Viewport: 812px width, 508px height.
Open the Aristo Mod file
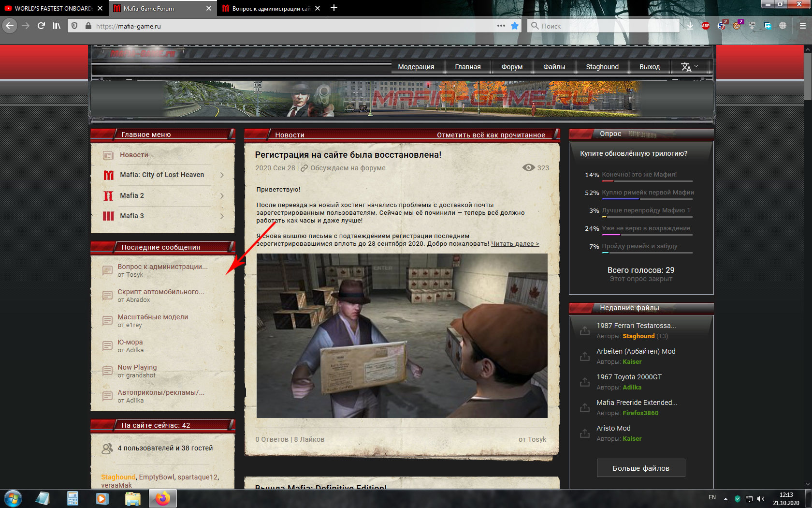coord(613,428)
